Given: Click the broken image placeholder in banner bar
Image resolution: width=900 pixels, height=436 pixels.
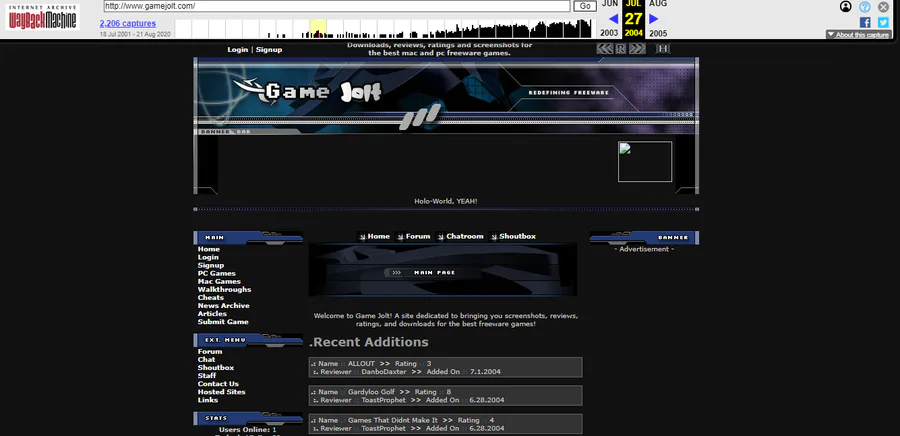Looking at the screenshot, I should point(645,162).
